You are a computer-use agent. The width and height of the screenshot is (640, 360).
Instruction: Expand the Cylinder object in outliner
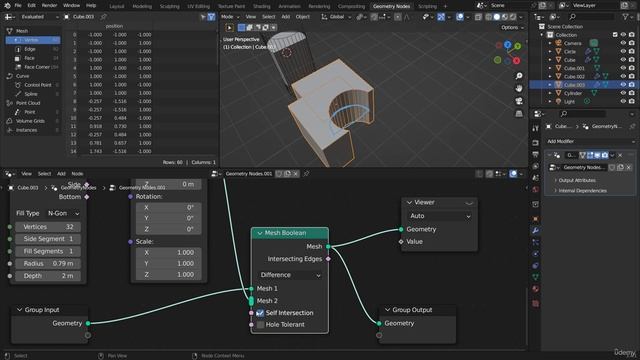coord(550,93)
